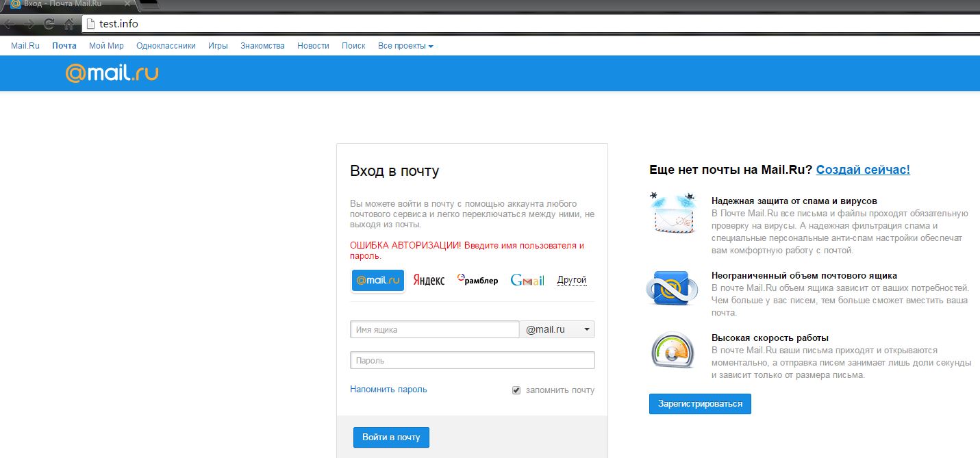The width and height of the screenshot is (980, 458).
Task: Open Одноклассники in top navigation
Action: [166, 46]
